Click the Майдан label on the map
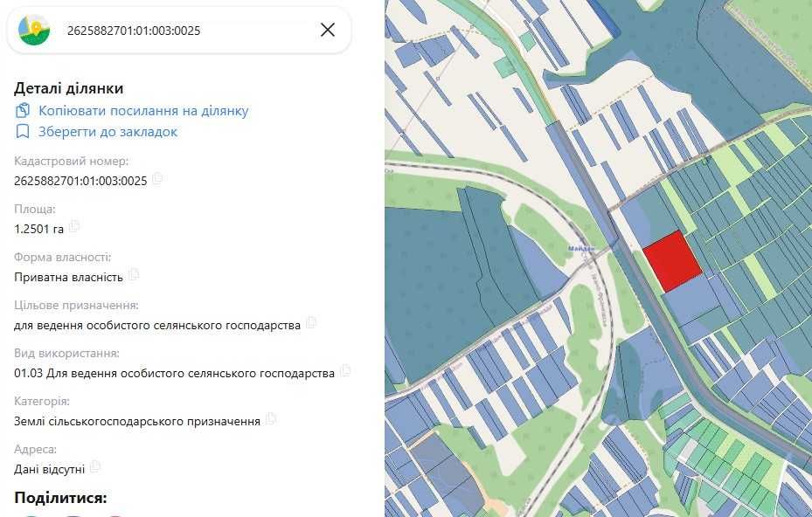 pos(581,249)
